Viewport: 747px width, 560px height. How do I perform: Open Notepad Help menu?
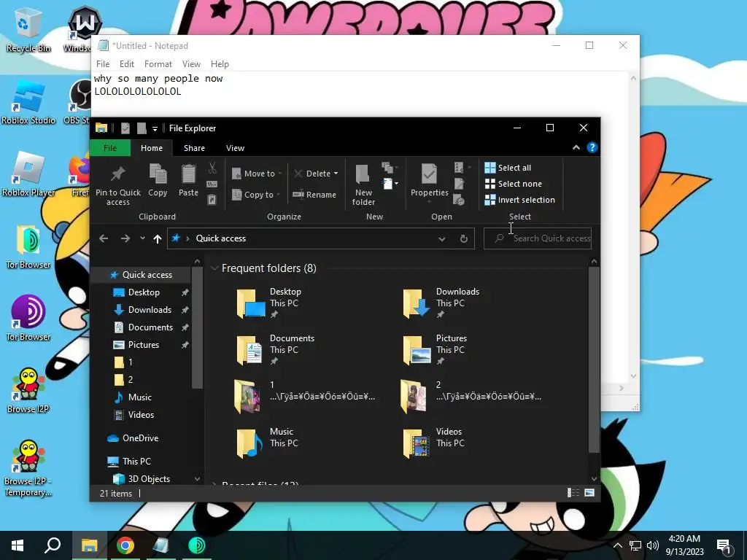point(220,64)
